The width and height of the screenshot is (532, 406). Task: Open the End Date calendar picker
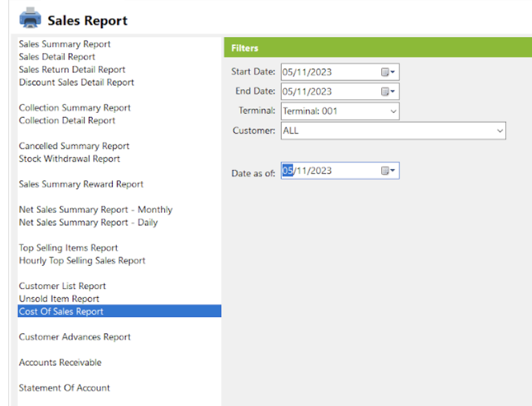pyautogui.click(x=388, y=92)
